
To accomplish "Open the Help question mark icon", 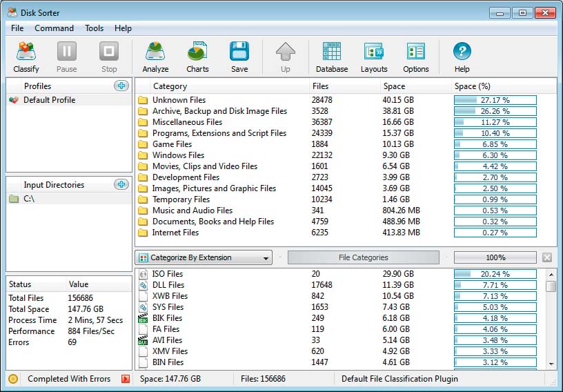I will tap(462, 51).
